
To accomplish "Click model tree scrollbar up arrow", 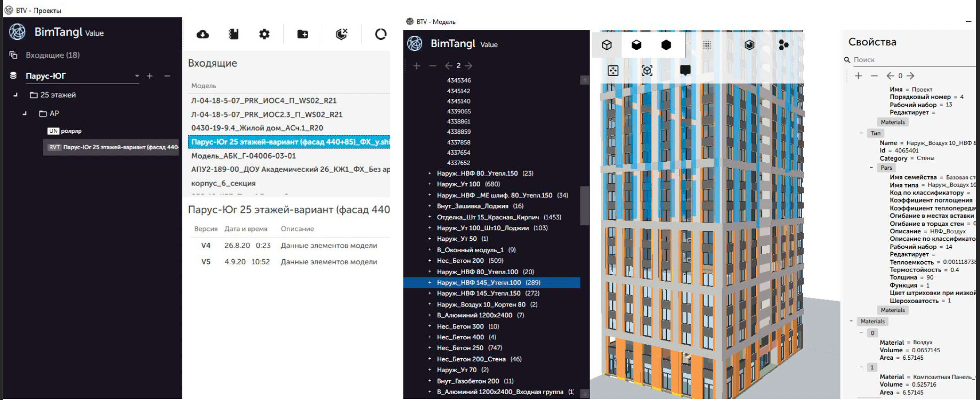I will pos(585,80).
